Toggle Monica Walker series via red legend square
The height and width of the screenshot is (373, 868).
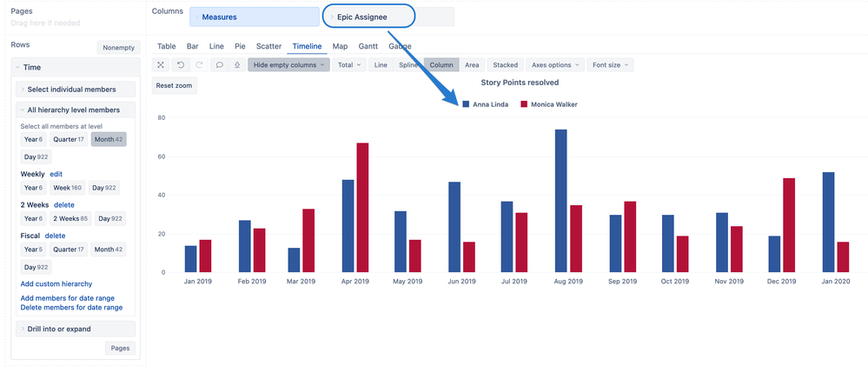524,104
